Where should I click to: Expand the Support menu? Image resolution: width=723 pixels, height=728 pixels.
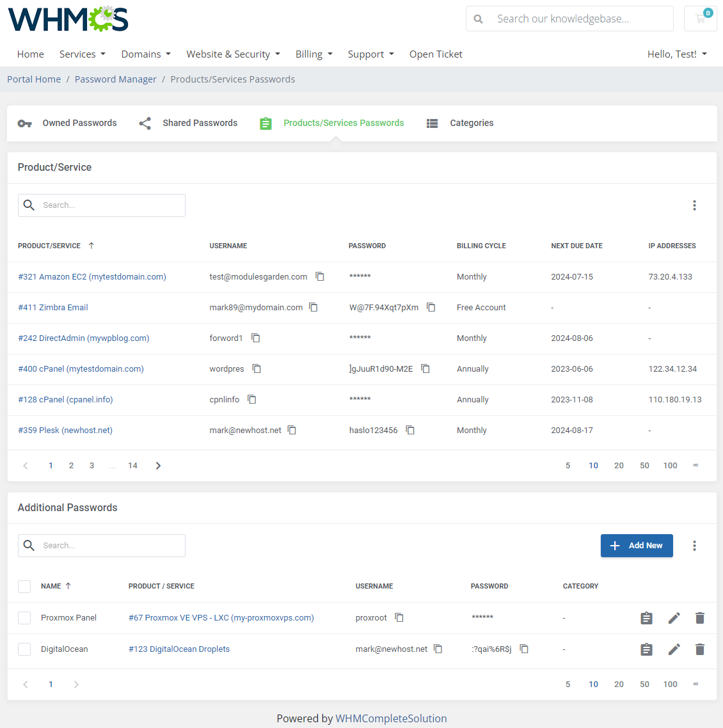tap(370, 54)
